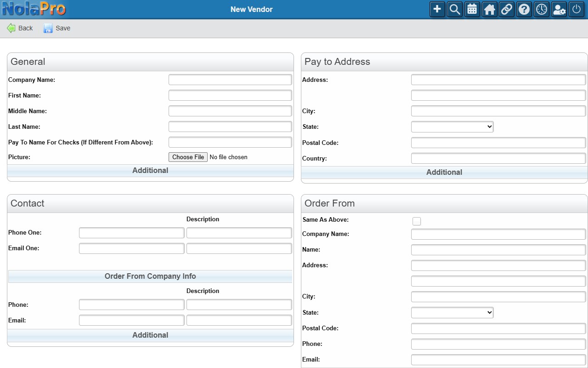588x368 pixels.
Task: Open the magnifier search icon
Action: pyautogui.click(x=455, y=9)
